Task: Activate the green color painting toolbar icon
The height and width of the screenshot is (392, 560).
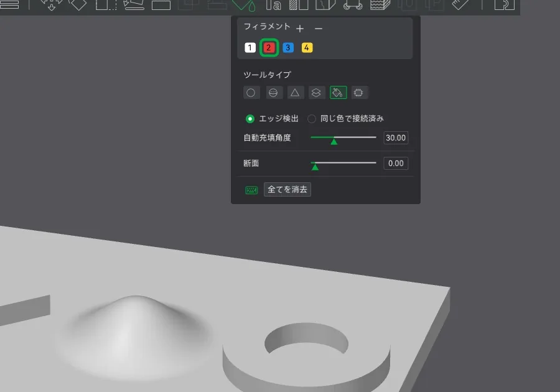Action: point(244,5)
